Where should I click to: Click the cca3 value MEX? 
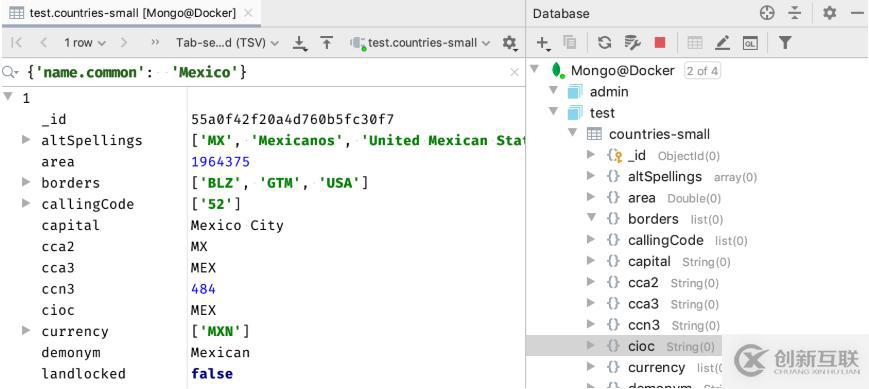[203, 268]
